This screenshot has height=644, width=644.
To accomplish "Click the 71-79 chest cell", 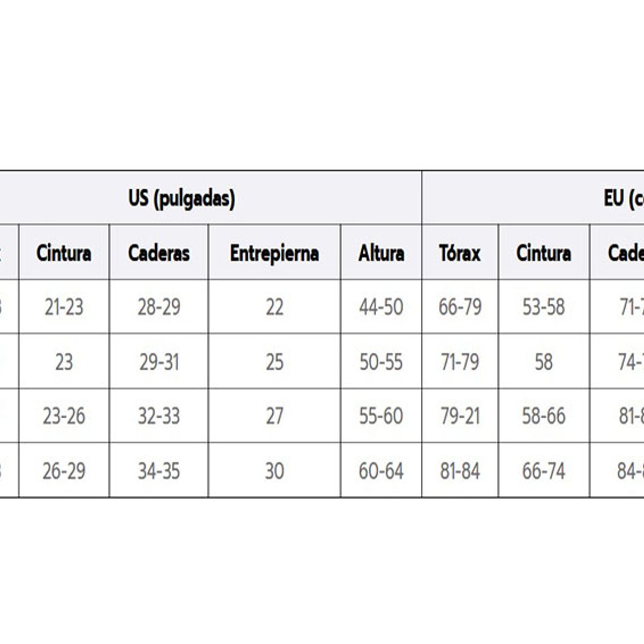I will coord(460,362).
